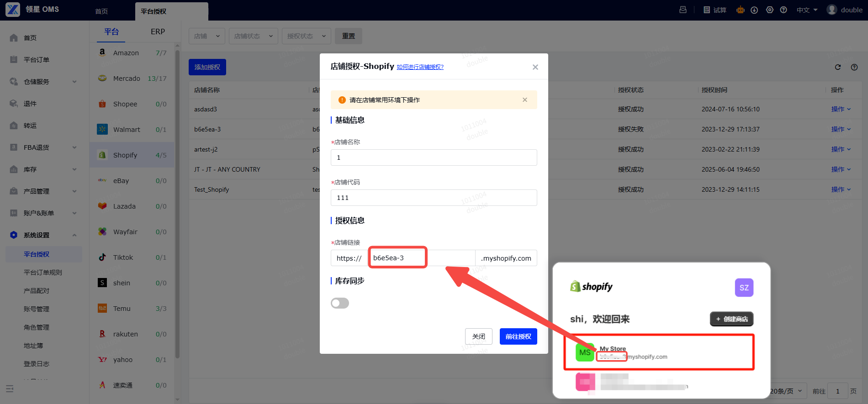Expand the 账户&账单 sidebar menu

tap(43, 213)
